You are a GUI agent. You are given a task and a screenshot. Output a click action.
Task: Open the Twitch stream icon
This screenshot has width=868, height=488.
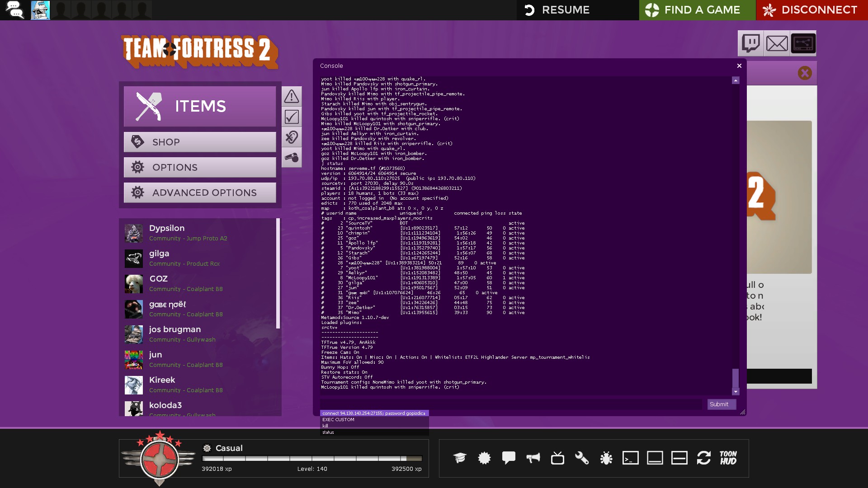coord(751,43)
